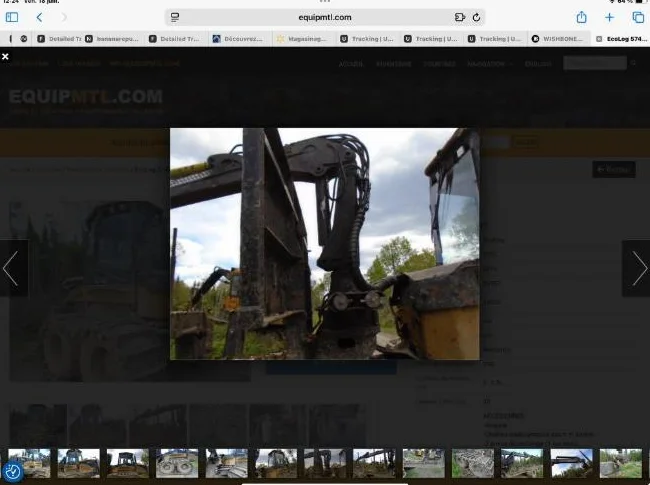Open a new tab with plus icon
This screenshot has height=485, width=650.
(609, 17)
